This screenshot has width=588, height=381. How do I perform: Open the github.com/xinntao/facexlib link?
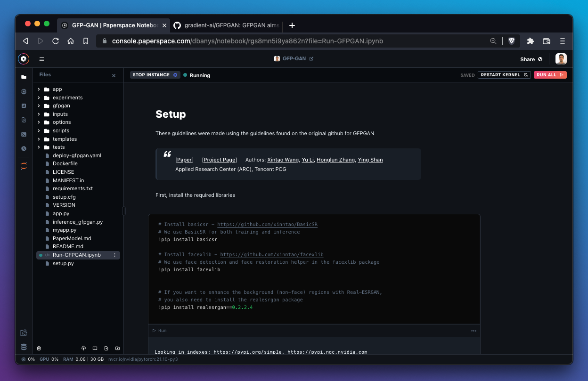coord(272,255)
